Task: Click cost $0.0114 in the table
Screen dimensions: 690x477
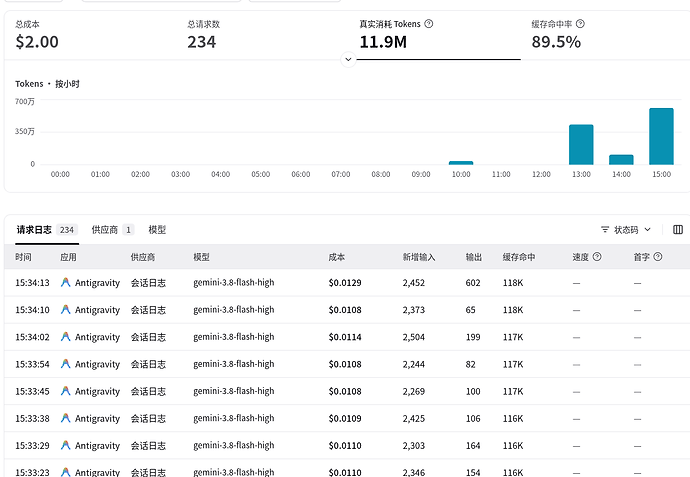Action: point(345,337)
